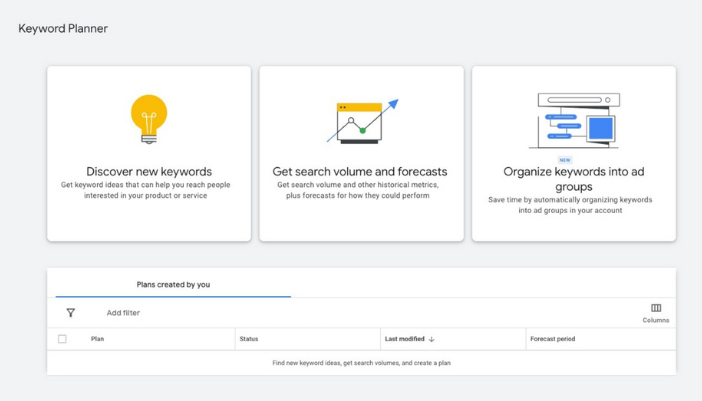Click the chart with arrow forecast icon
This screenshot has height=401, width=702.
tap(363, 121)
